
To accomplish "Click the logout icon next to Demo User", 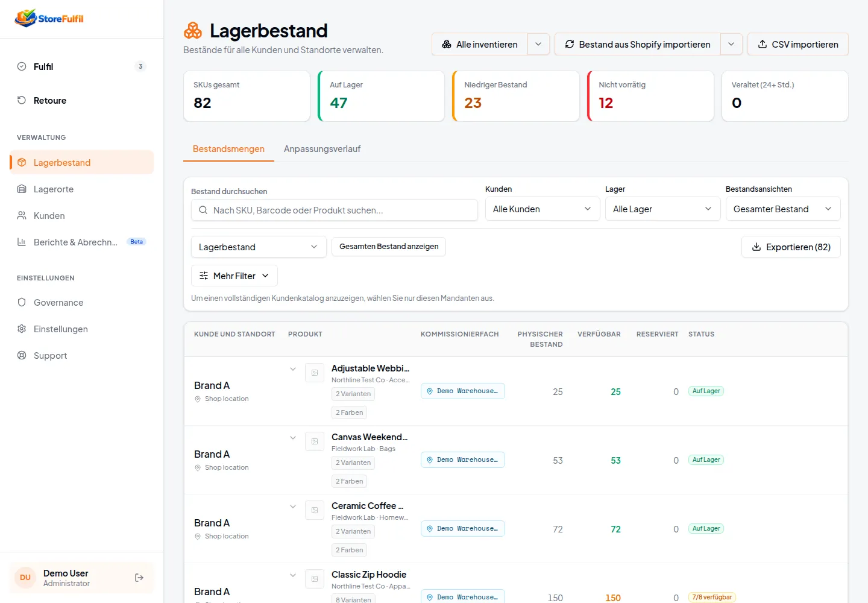I will tap(139, 578).
